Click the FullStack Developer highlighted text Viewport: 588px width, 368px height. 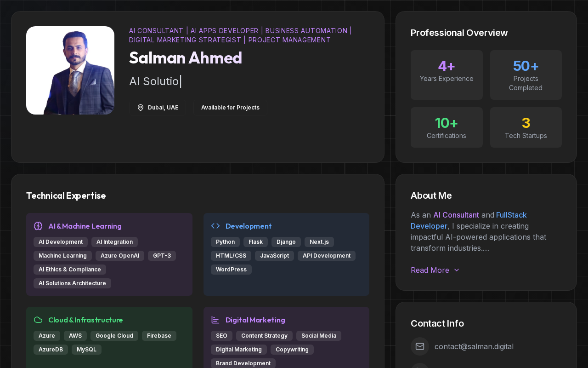(x=469, y=220)
